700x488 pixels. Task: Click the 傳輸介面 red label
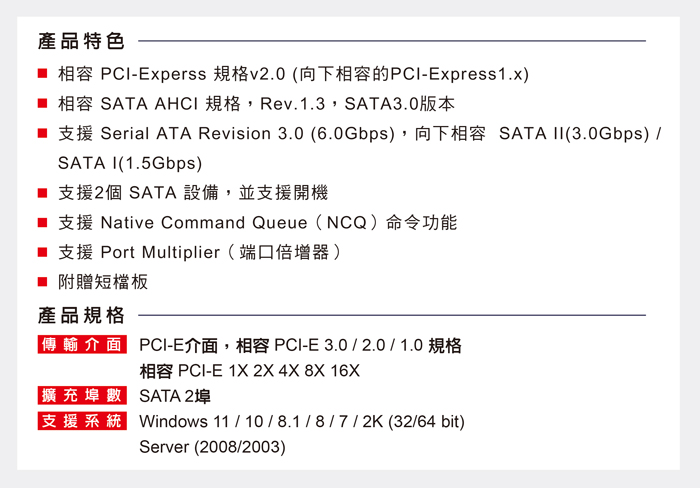point(82,346)
